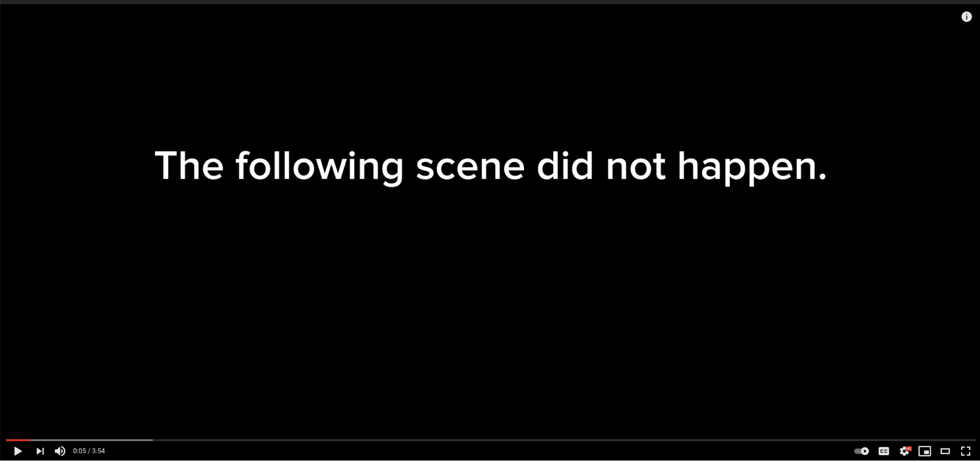Screen dimensions: 980x461
Task: Skip to the next video
Action: [40, 451]
